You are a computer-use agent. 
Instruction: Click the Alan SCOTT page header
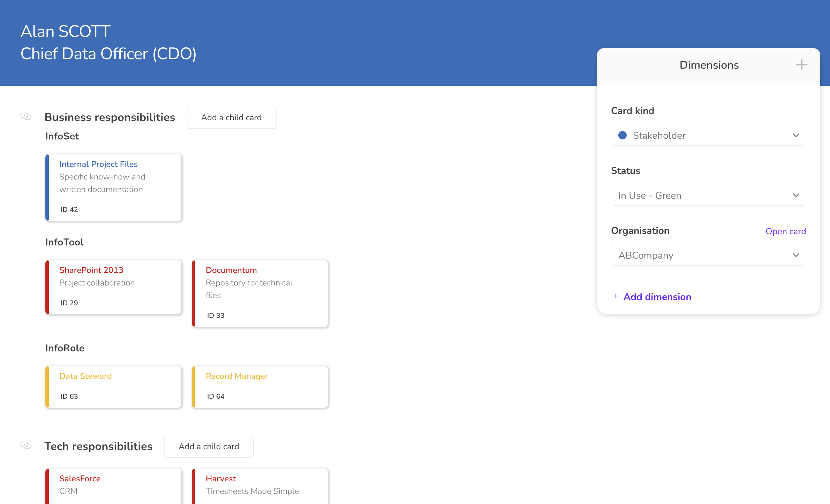[66, 31]
